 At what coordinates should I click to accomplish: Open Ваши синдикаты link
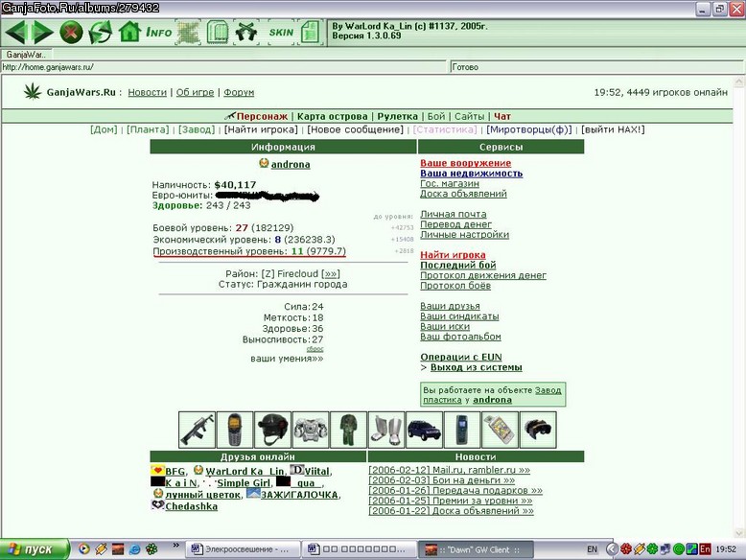[x=459, y=315]
